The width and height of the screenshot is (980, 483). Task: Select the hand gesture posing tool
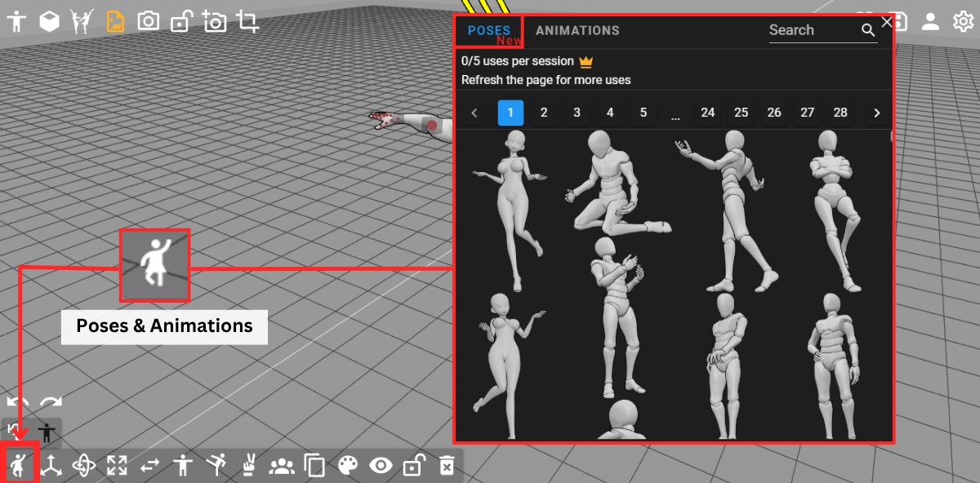tap(247, 465)
